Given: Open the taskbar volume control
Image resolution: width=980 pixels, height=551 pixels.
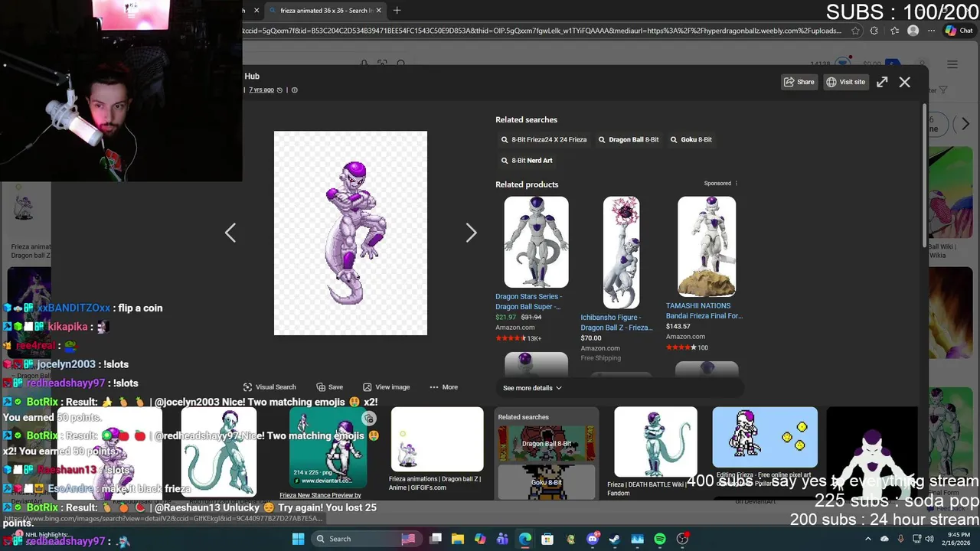Looking at the screenshot, I should [929, 539].
